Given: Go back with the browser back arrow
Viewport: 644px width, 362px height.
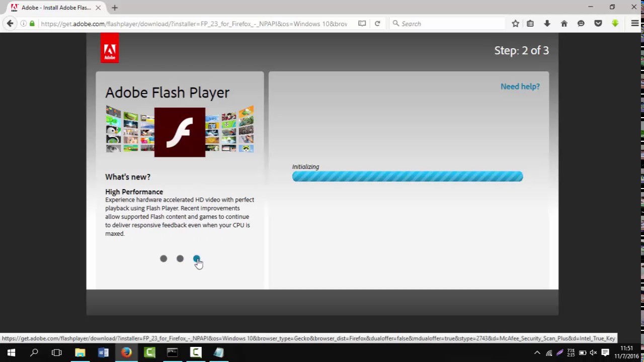Looking at the screenshot, I should [x=10, y=24].
